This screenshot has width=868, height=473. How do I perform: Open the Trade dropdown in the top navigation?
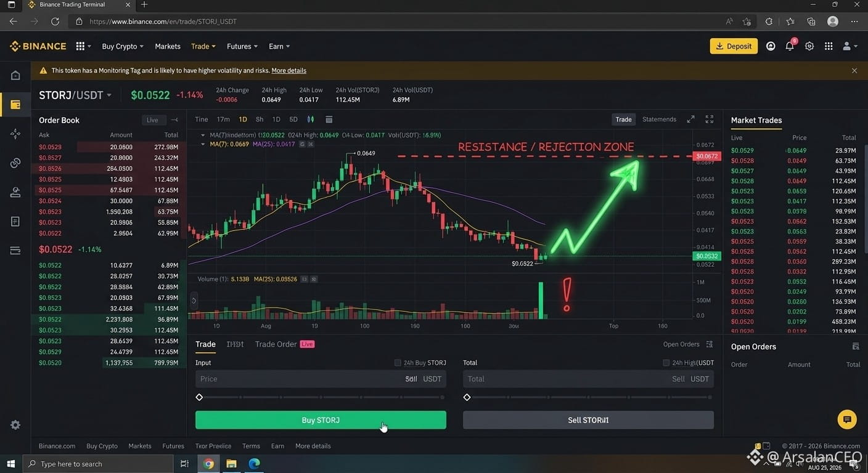tap(203, 46)
